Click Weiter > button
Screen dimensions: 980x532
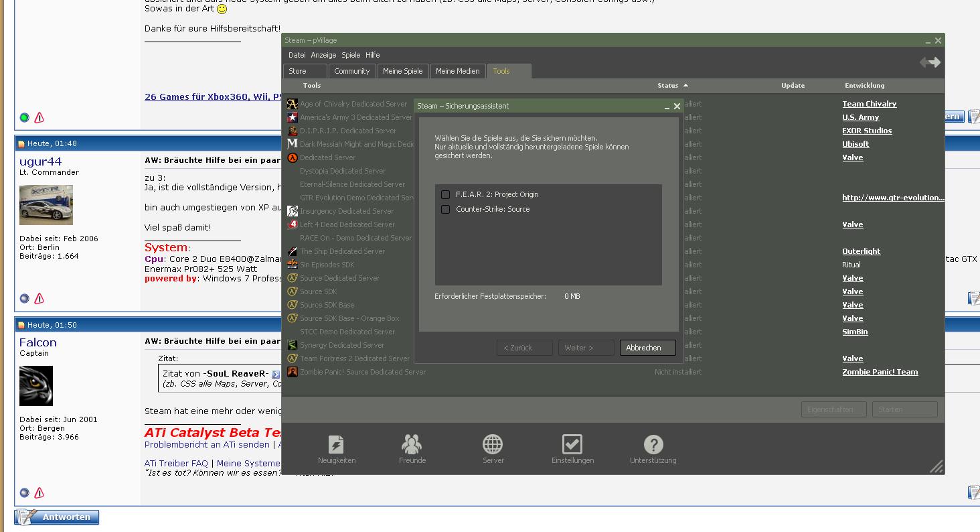[x=586, y=348]
